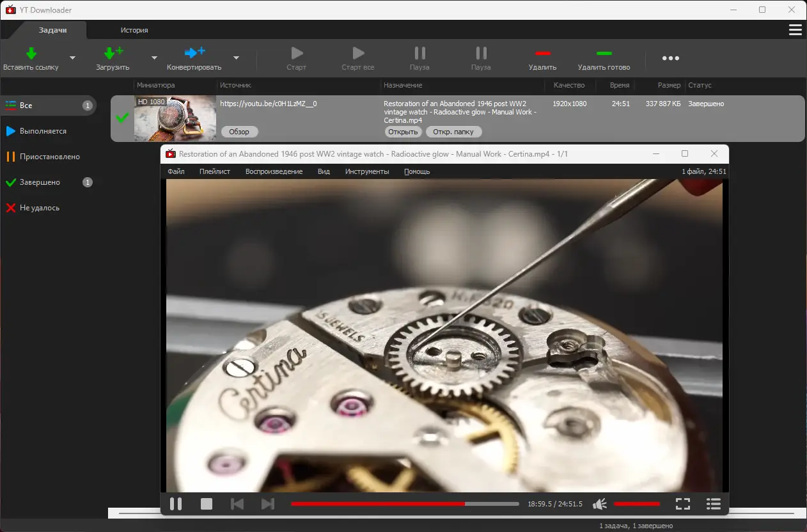Click the watch video thumbnail in task row
Screen dimensions: 807x532
tap(175, 118)
